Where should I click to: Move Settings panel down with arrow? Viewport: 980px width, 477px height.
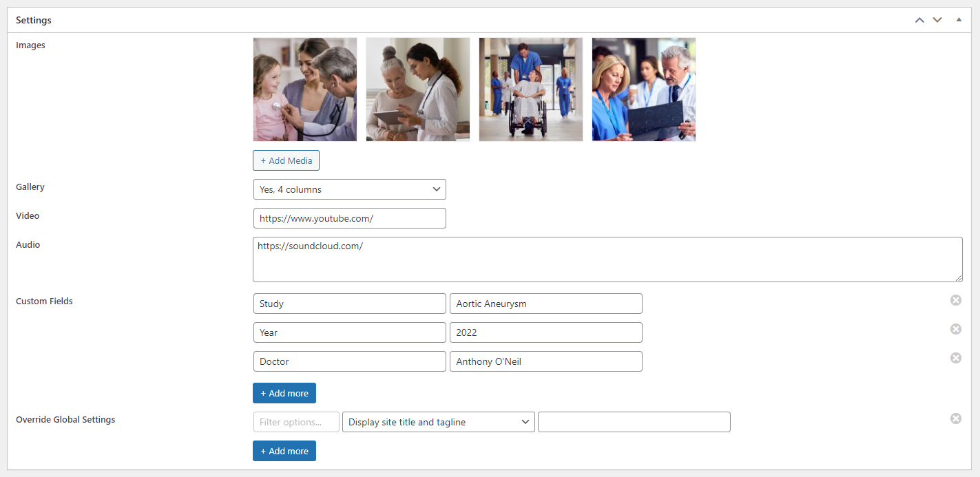click(937, 20)
